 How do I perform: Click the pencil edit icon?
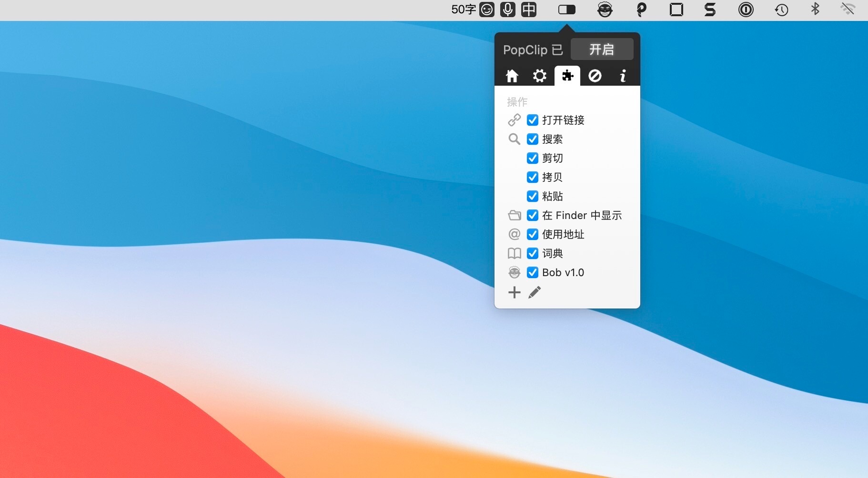point(535,292)
